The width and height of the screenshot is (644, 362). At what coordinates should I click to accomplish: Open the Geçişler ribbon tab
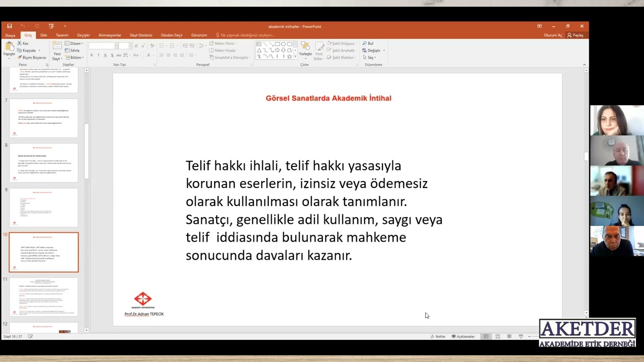(x=84, y=35)
